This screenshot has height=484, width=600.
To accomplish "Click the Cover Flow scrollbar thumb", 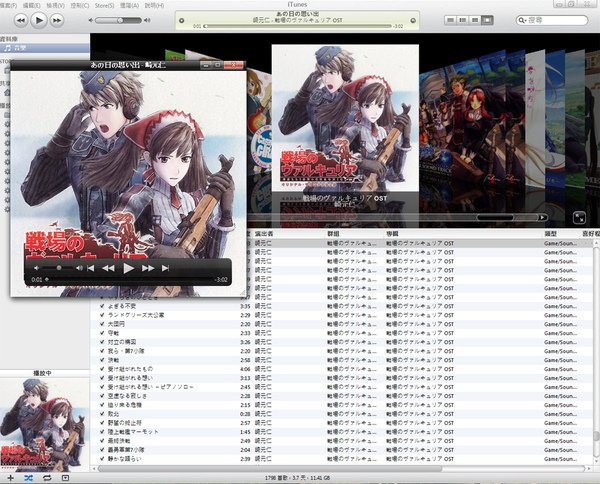I will (x=495, y=217).
